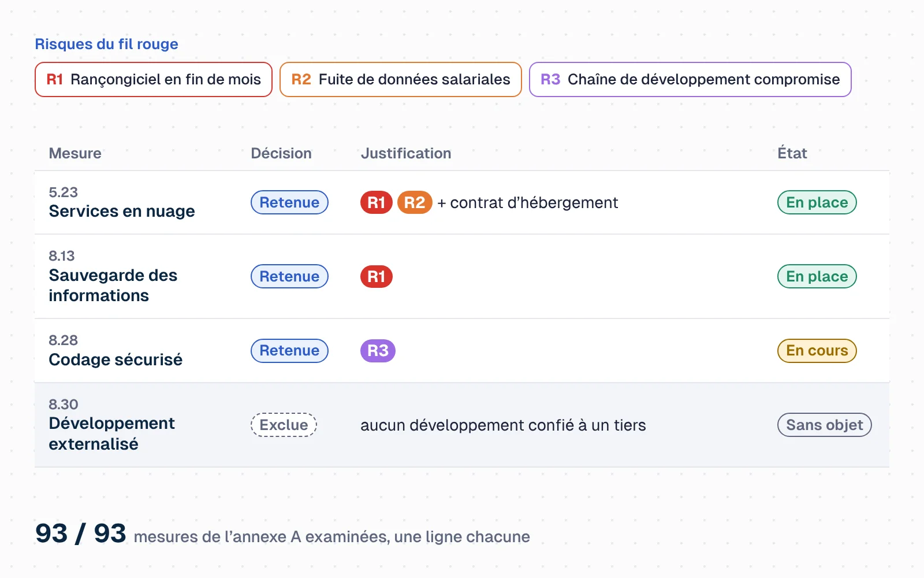Screen dimensions: 924x578
Task: Click R3 tag in Codage sécurisé row
Action: (378, 350)
